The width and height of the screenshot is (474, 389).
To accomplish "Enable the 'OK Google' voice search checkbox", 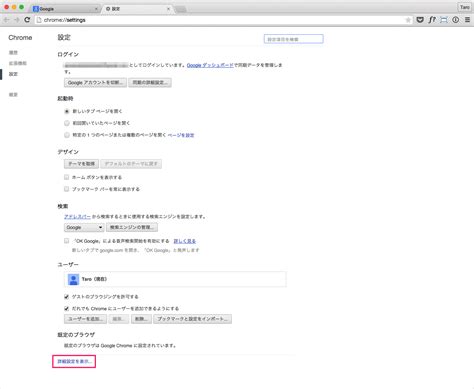I will coord(66,241).
